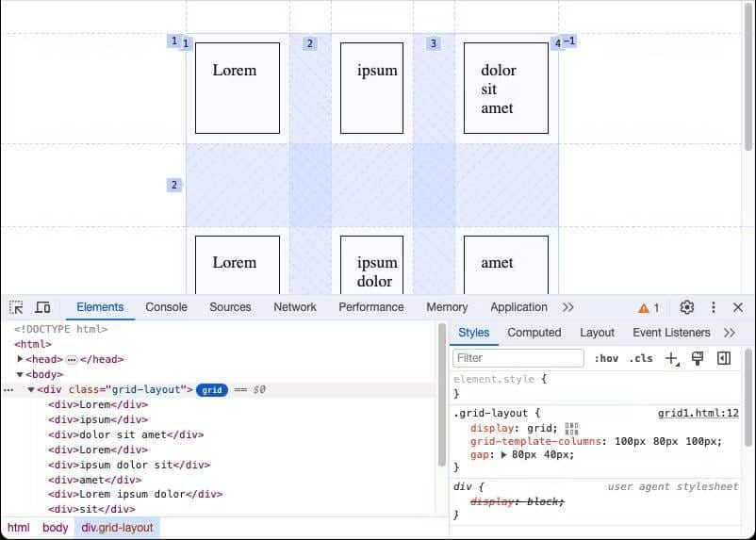Click the body breadcrumb
Viewport: 756px width, 540px height.
pos(56,528)
